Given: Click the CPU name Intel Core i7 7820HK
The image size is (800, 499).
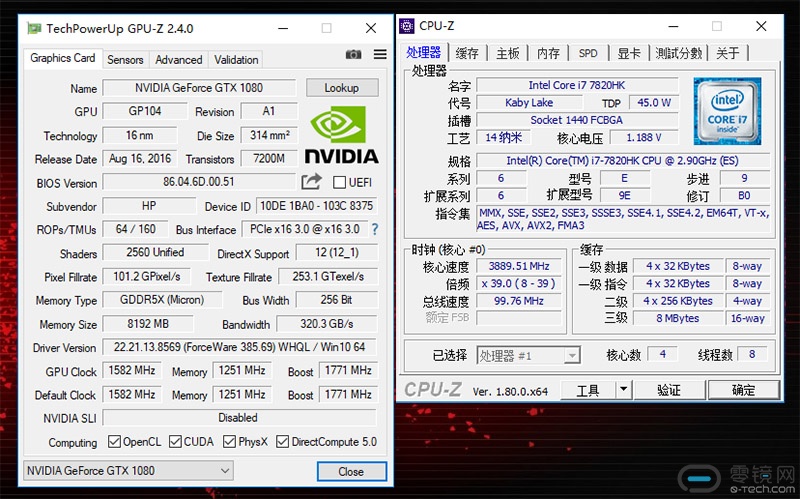Looking at the screenshot, I should point(577,85).
